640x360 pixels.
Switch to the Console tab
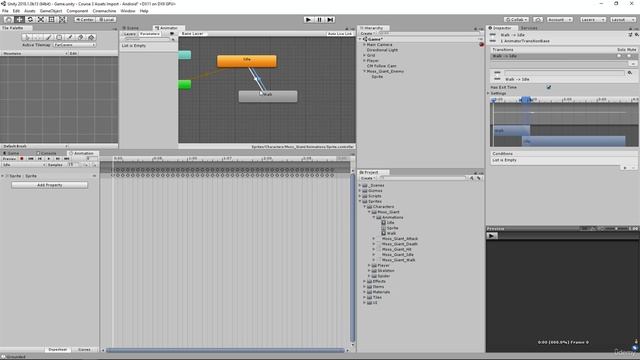(x=47, y=153)
